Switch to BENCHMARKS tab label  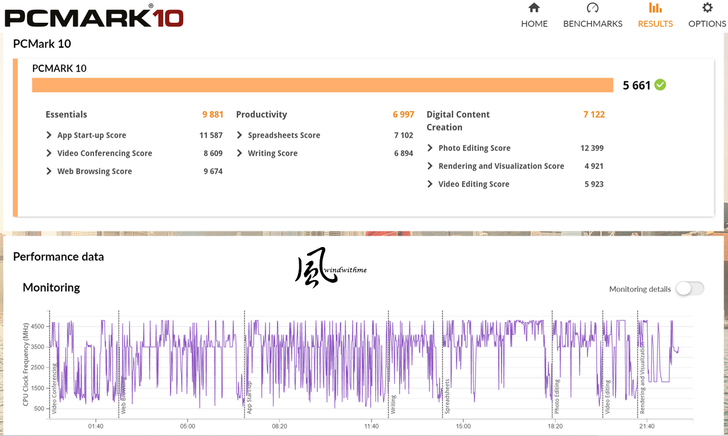(592, 24)
